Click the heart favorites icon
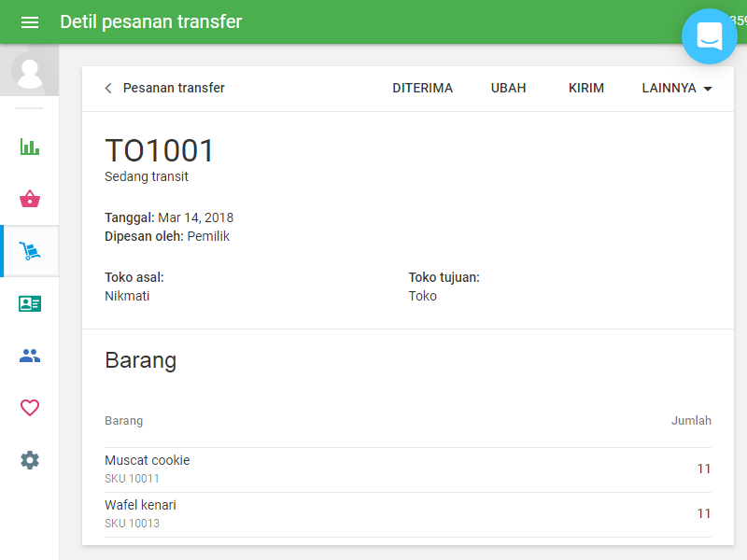 [x=29, y=408]
